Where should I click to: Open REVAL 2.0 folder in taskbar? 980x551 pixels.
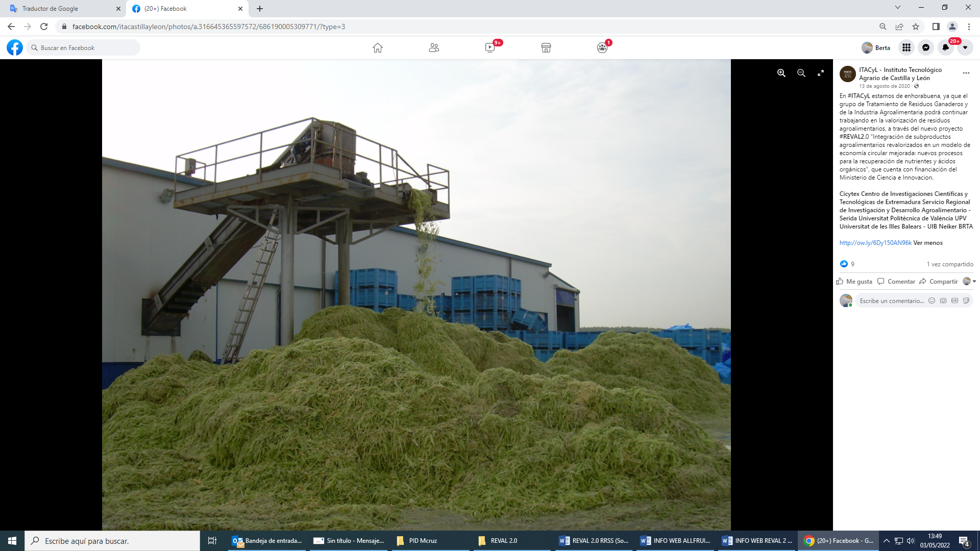click(512, 541)
